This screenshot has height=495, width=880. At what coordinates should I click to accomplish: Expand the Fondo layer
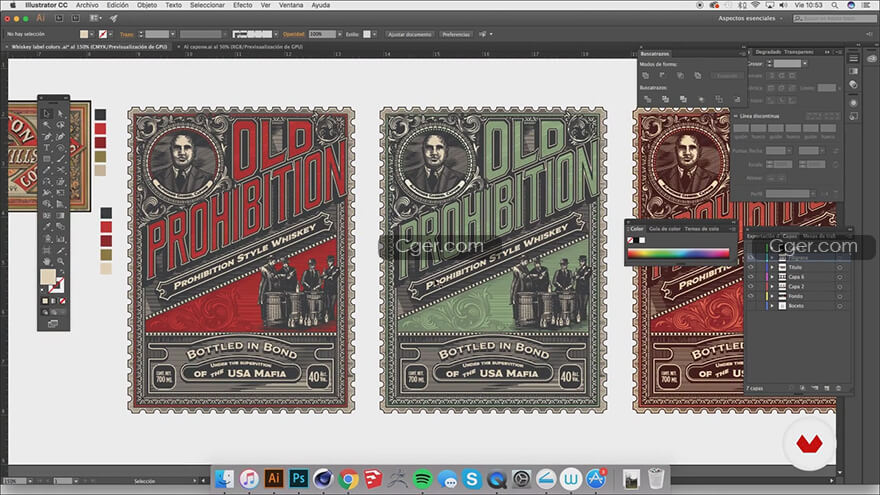(772, 296)
